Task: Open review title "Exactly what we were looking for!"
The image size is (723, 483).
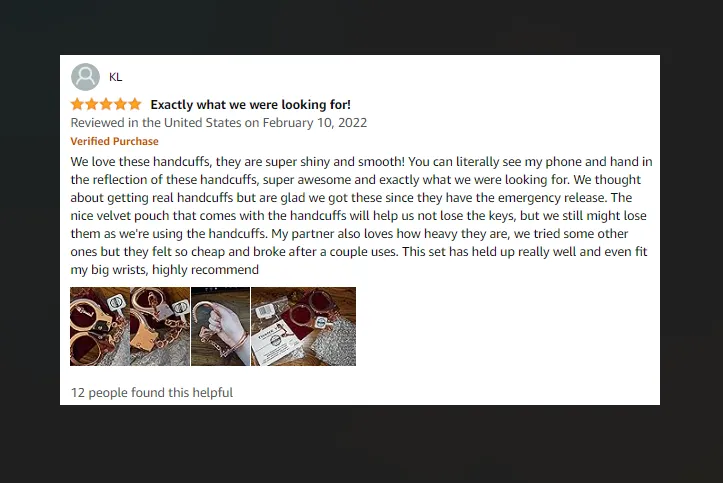Action: pyautogui.click(x=250, y=105)
